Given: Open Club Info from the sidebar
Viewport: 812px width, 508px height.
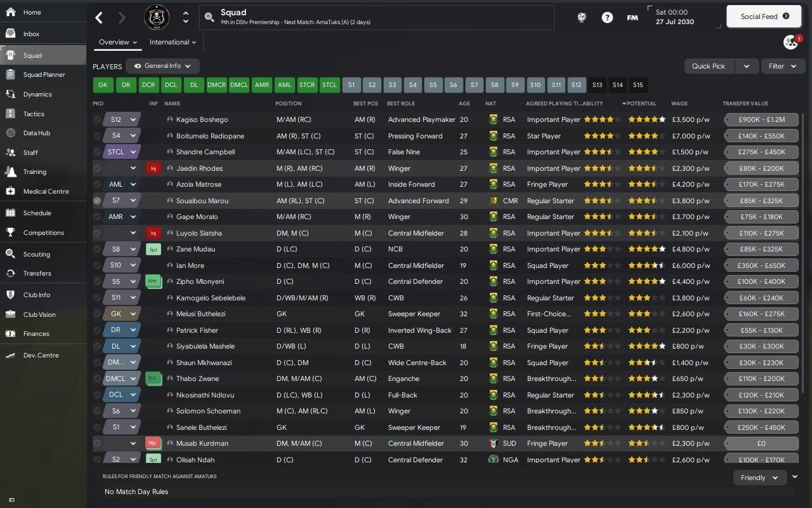Looking at the screenshot, I should tap(43, 295).
